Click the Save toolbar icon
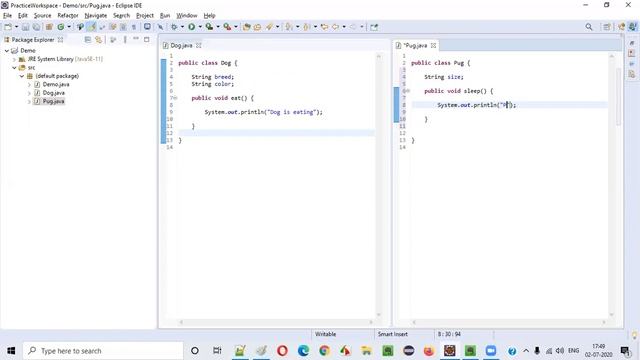The image size is (640, 360). [x=26, y=27]
